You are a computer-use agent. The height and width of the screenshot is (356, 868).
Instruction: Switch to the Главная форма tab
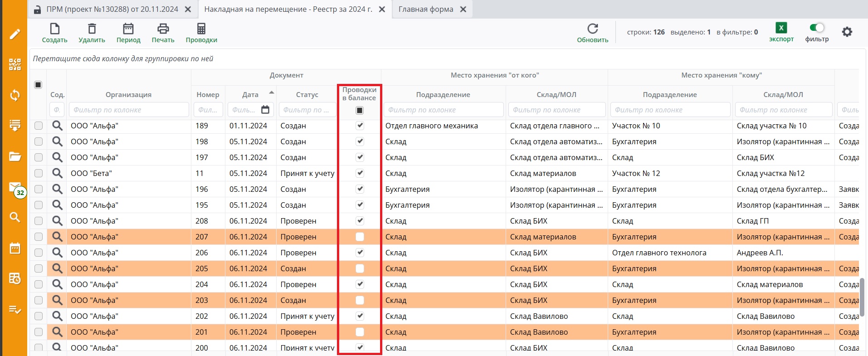pyautogui.click(x=425, y=9)
